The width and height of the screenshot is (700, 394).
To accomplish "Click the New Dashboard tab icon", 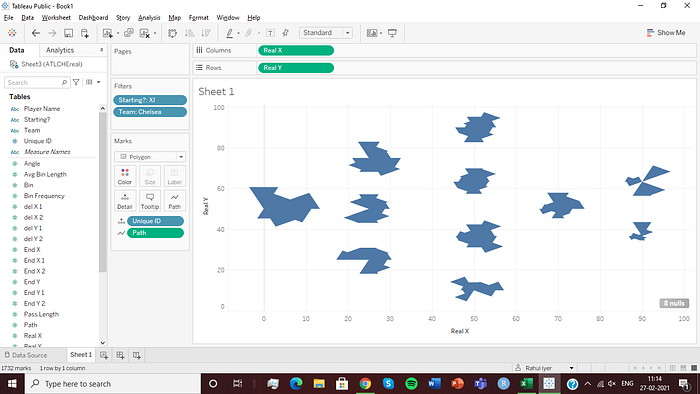I will [x=121, y=355].
